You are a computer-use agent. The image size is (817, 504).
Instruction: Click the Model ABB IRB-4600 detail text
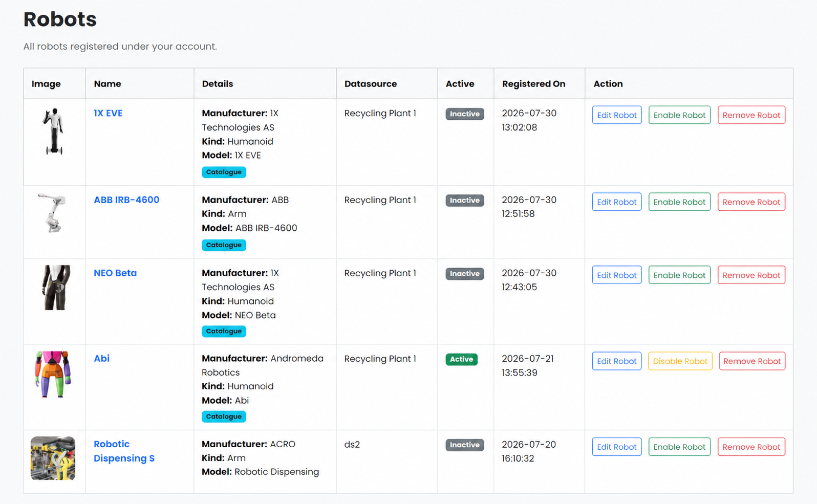(249, 228)
